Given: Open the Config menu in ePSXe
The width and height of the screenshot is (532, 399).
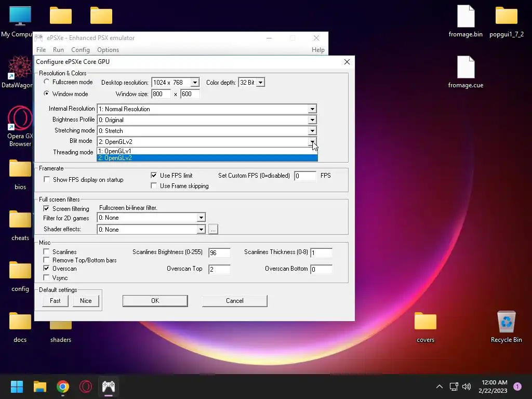Looking at the screenshot, I should (x=81, y=49).
